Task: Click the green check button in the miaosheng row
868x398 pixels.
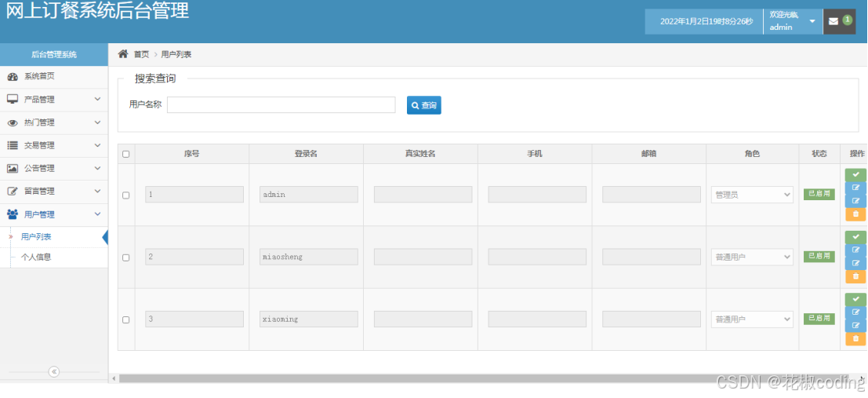Action: 855,237
